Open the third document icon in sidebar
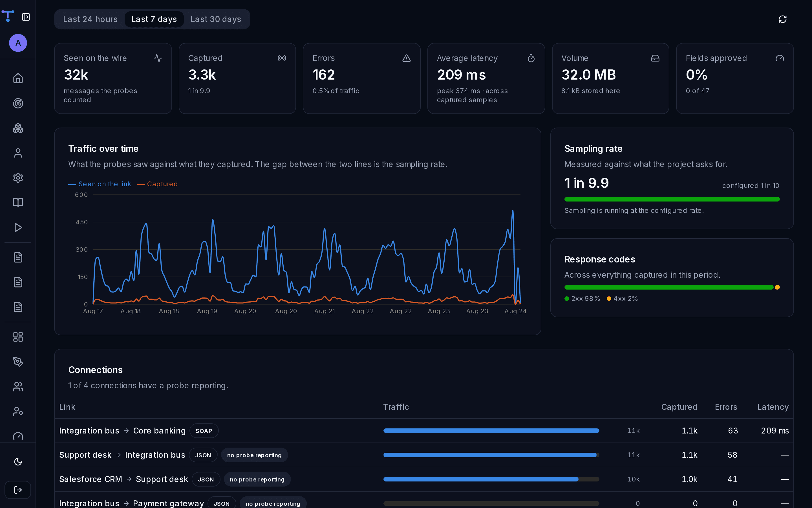 [18, 307]
